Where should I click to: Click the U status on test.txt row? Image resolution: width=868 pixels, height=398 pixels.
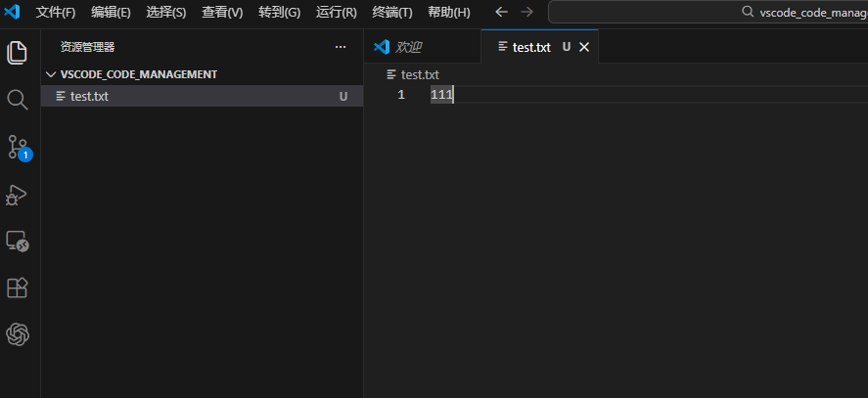(343, 97)
